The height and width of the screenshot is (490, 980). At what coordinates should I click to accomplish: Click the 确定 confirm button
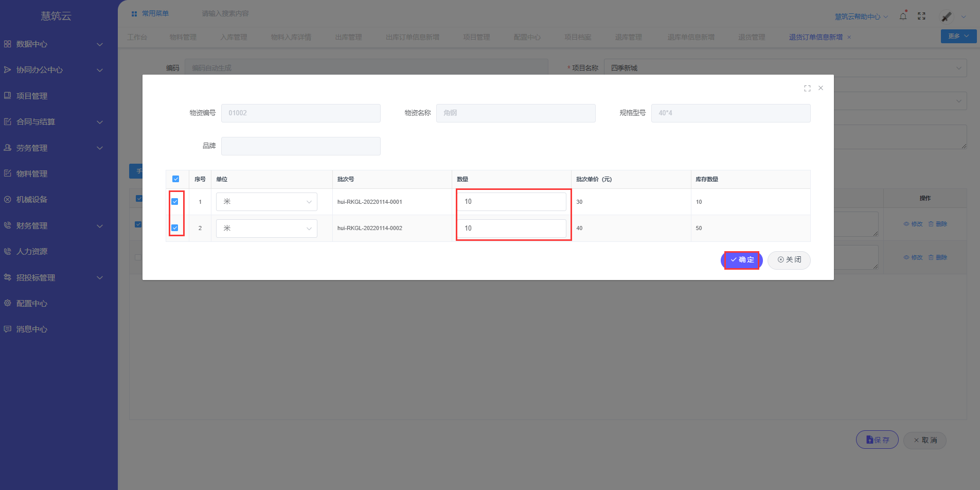(741, 260)
